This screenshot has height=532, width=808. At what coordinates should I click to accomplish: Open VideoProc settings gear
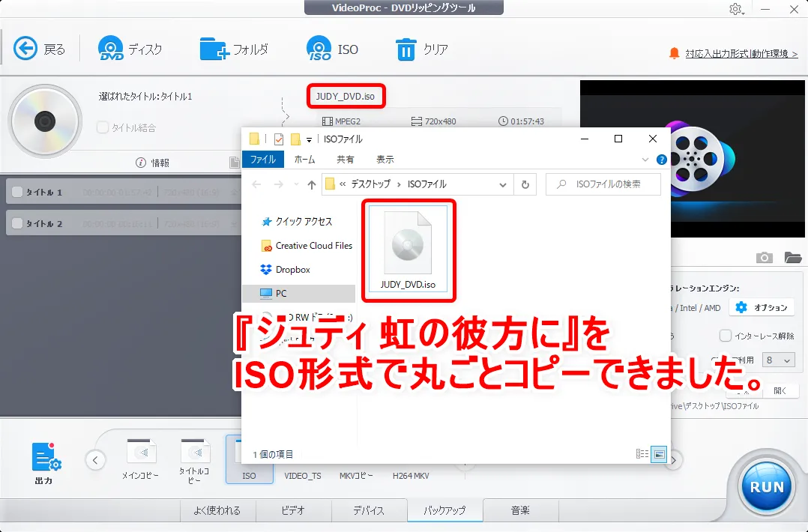click(x=736, y=9)
